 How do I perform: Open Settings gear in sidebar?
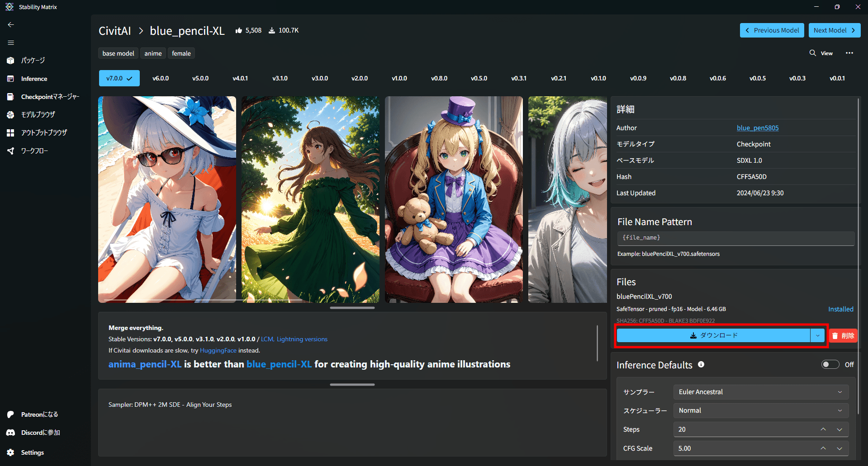coord(11,452)
